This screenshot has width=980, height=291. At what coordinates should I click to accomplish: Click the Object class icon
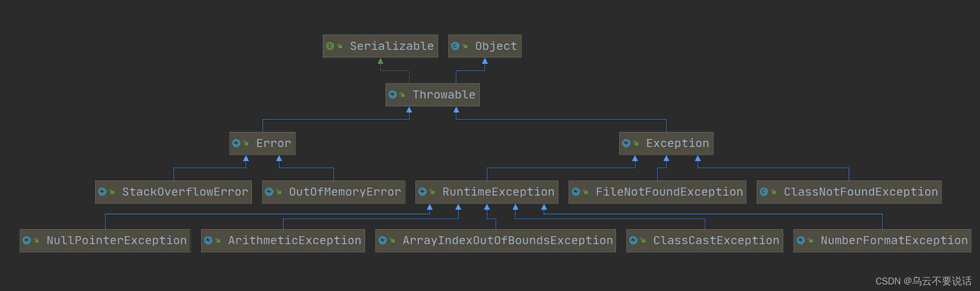[x=455, y=46]
